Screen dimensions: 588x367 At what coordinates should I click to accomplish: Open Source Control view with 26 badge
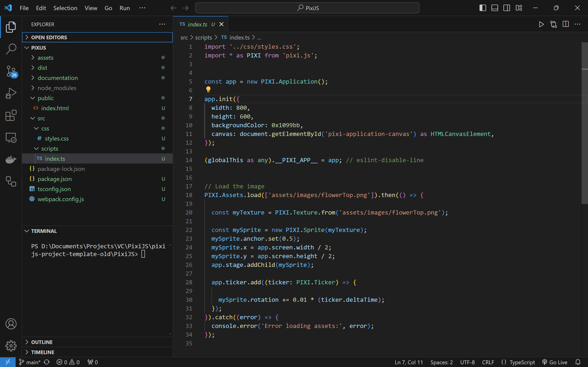pyautogui.click(x=11, y=71)
